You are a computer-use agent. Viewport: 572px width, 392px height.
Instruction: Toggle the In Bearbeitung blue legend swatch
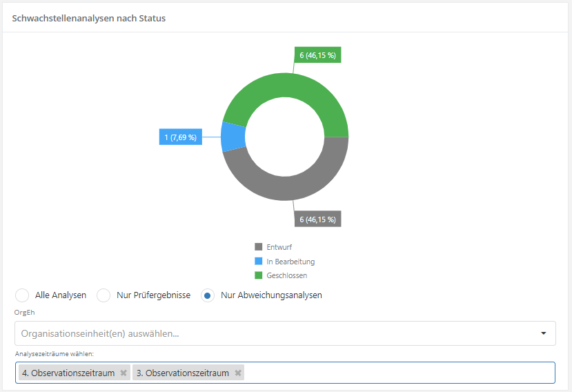[x=258, y=262]
